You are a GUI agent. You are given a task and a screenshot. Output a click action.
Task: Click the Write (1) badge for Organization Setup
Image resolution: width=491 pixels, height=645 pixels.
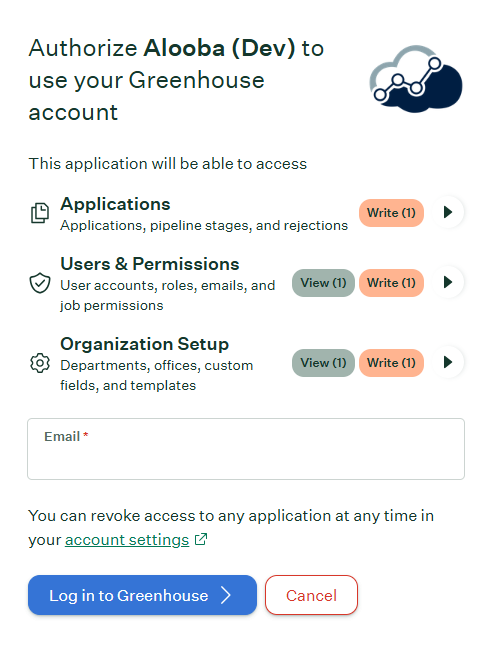[x=391, y=363]
